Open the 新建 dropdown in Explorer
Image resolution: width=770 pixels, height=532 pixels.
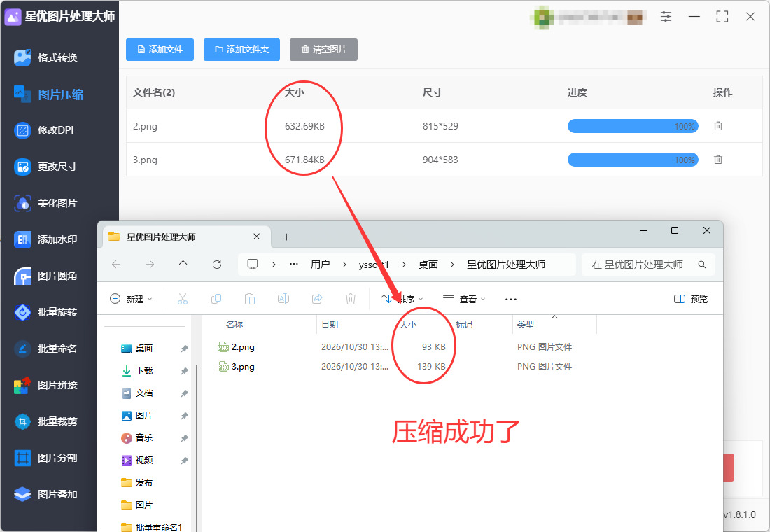[131, 299]
